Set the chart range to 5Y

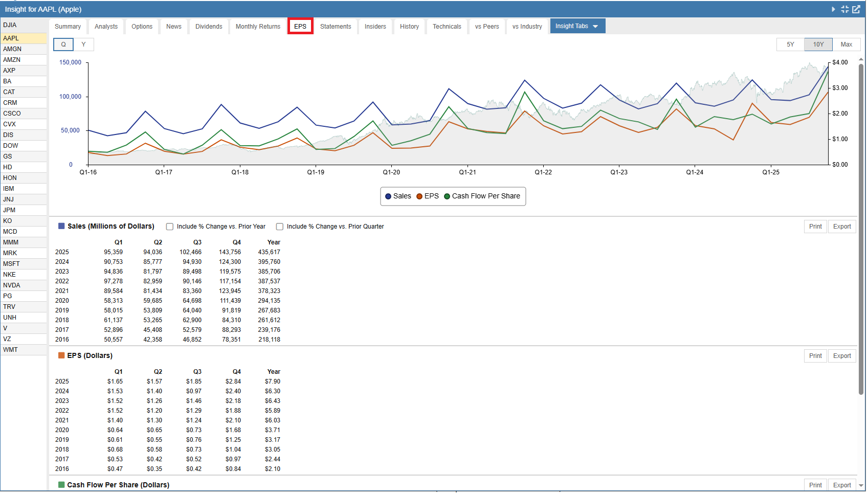click(790, 44)
